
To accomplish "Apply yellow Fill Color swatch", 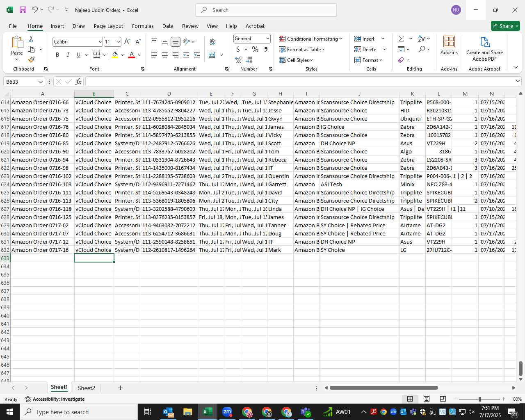I will coord(115,55).
